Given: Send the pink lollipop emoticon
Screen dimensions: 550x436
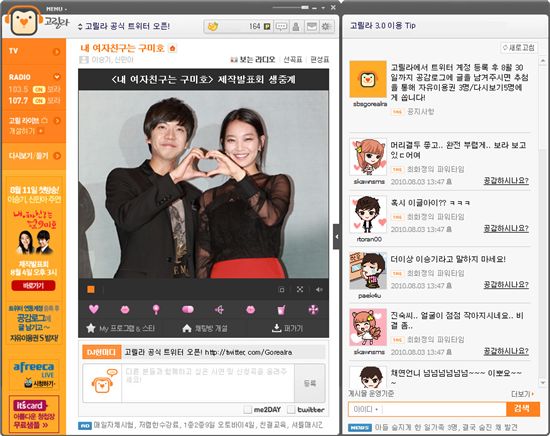Looking at the screenshot, I should click(x=156, y=309).
